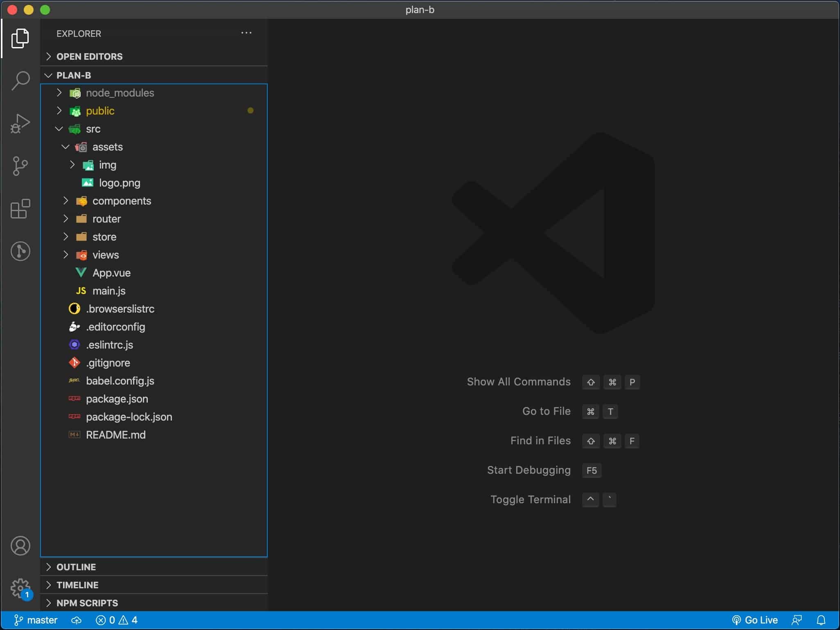Click the synchronize changes cloud icon
Image resolution: width=840 pixels, height=630 pixels.
[x=76, y=620]
